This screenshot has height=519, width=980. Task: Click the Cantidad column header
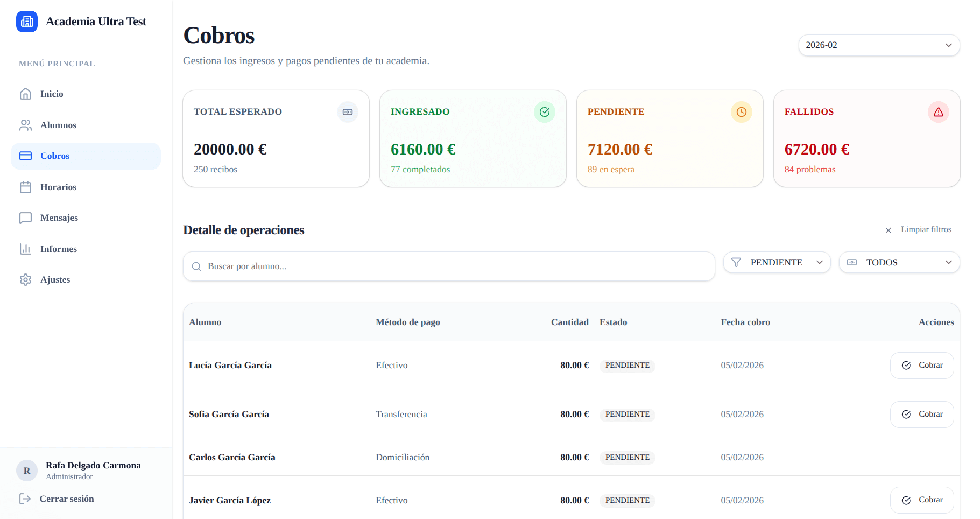[570, 322]
